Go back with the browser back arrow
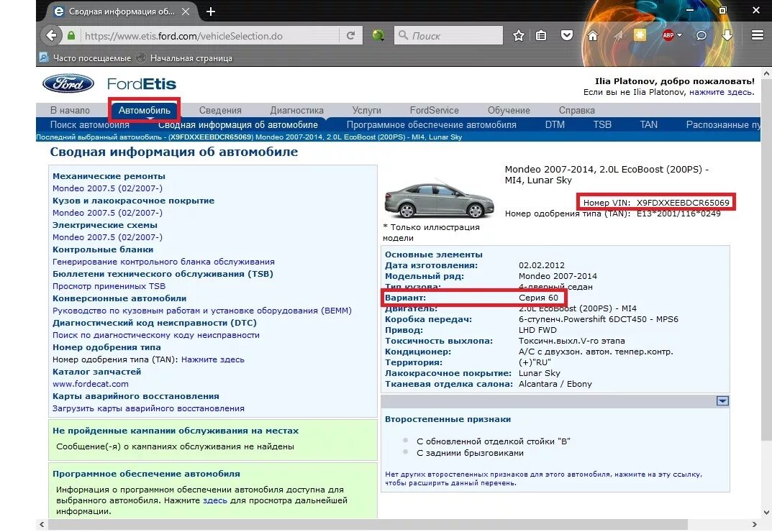Viewport: 772px width, 532px height. 51,35
